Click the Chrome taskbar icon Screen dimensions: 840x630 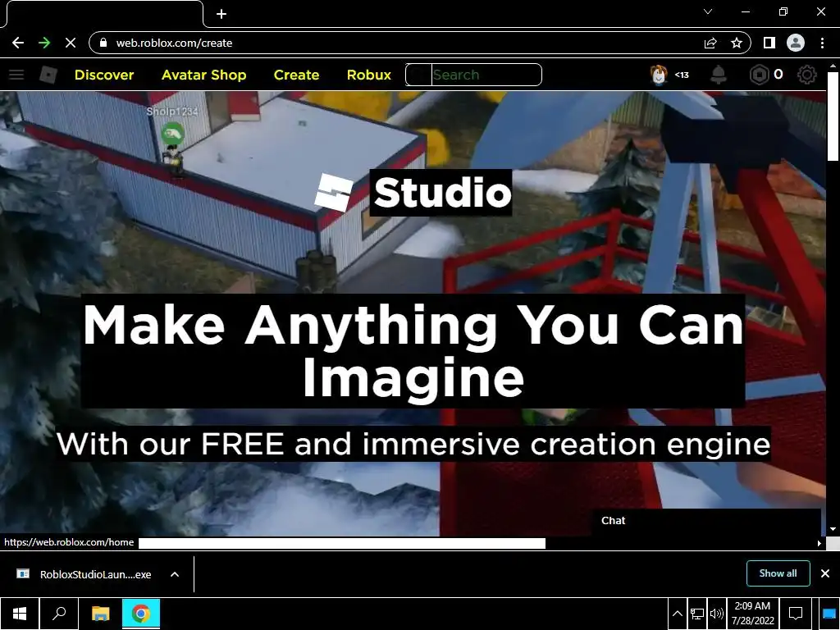[x=141, y=614]
